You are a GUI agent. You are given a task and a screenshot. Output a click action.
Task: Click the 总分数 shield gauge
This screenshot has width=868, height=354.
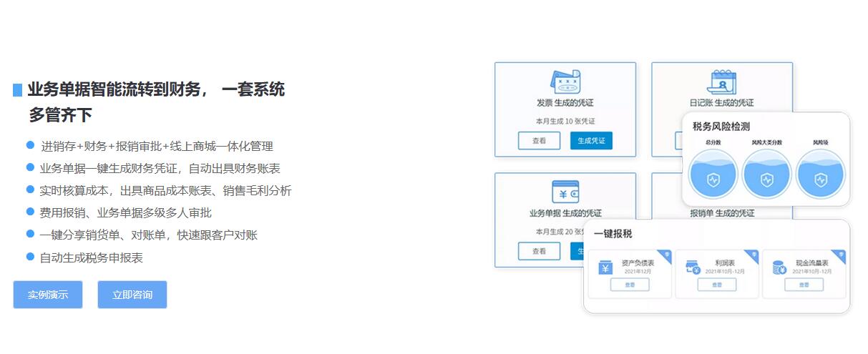[x=713, y=179]
